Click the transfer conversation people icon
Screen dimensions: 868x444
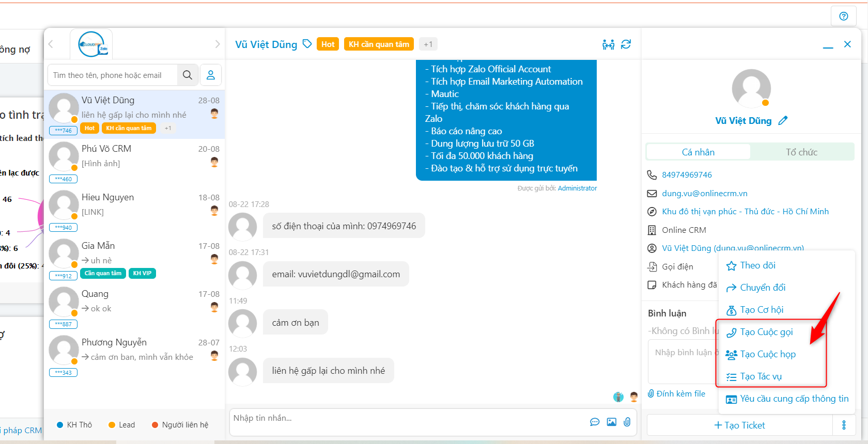609,44
